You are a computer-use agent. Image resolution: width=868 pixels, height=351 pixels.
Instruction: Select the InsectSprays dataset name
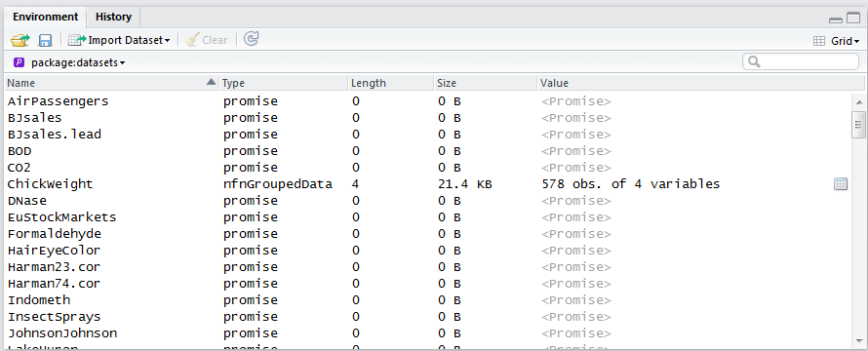click(55, 317)
